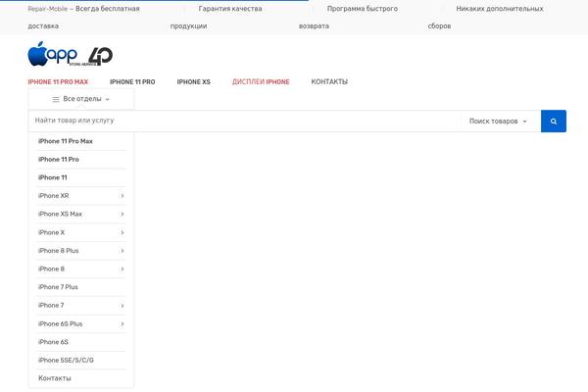This screenshot has height=392, width=588.
Task: Select iPhone 11 Pro Max in sidebar list
Action: [66, 141]
